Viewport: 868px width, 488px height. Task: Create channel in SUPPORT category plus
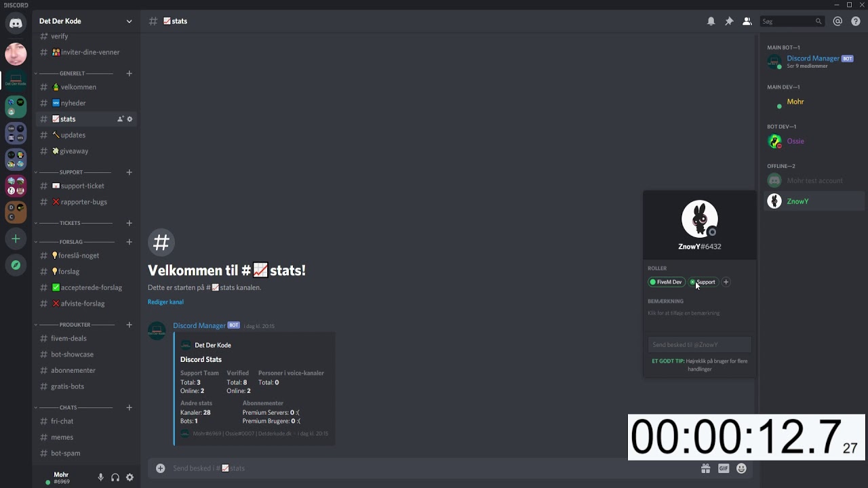point(129,172)
